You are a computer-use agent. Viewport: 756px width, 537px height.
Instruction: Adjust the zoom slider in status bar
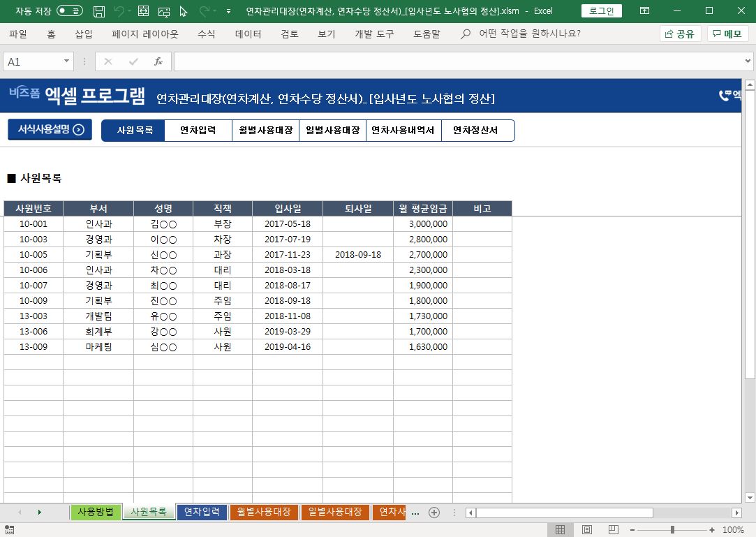coord(672,530)
